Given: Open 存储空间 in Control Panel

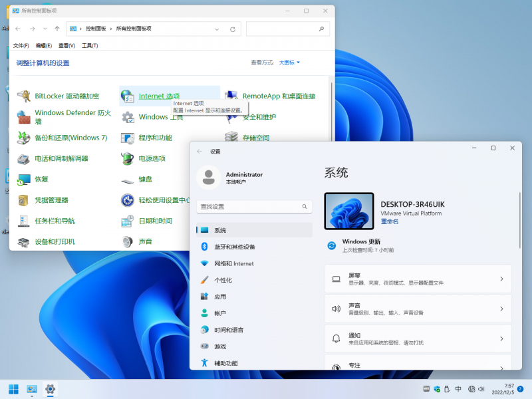Looking at the screenshot, I should coord(247,138).
